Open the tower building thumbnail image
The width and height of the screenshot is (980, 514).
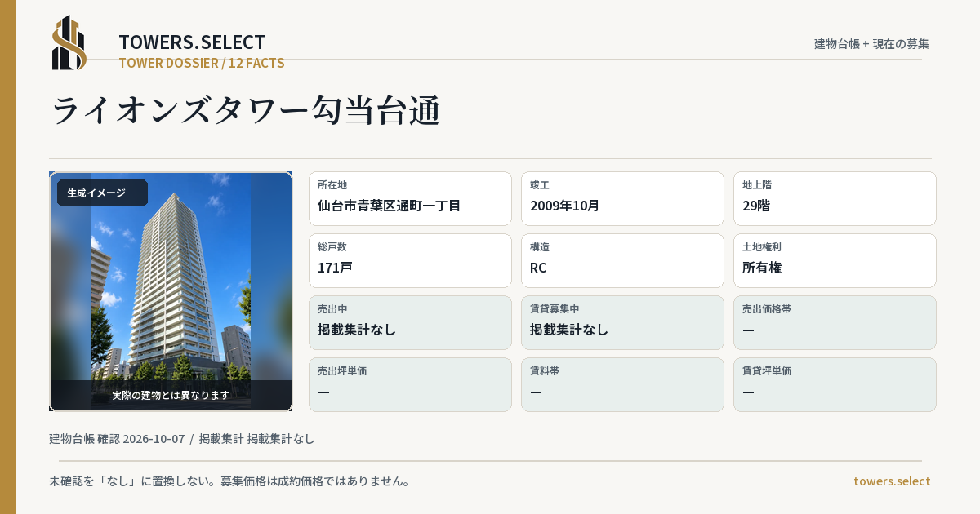(171, 291)
